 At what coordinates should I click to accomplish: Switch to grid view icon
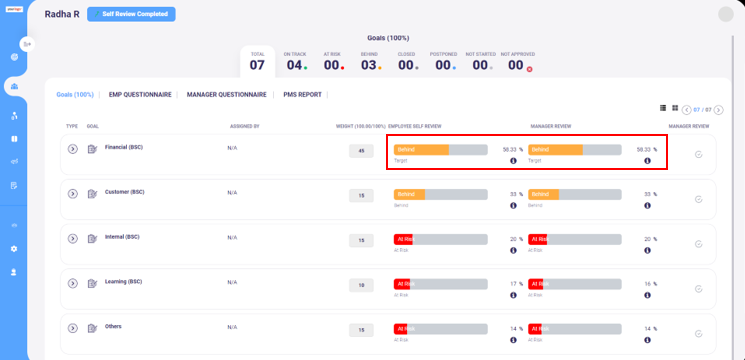coord(675,108)
